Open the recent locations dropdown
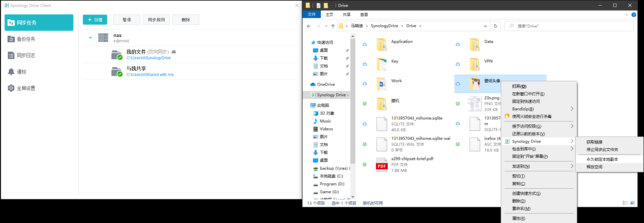This screenshot has height=223, width=644. [x=326, y=26]
